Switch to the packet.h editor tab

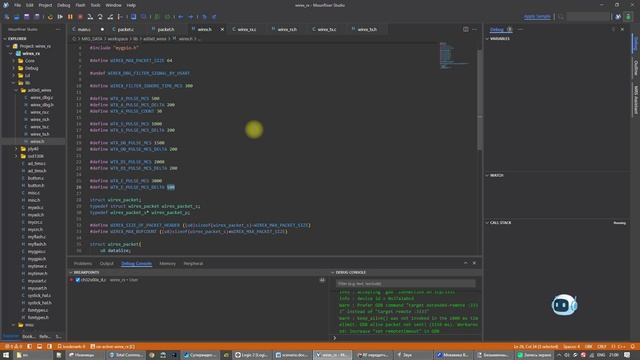tap(166, 29)
